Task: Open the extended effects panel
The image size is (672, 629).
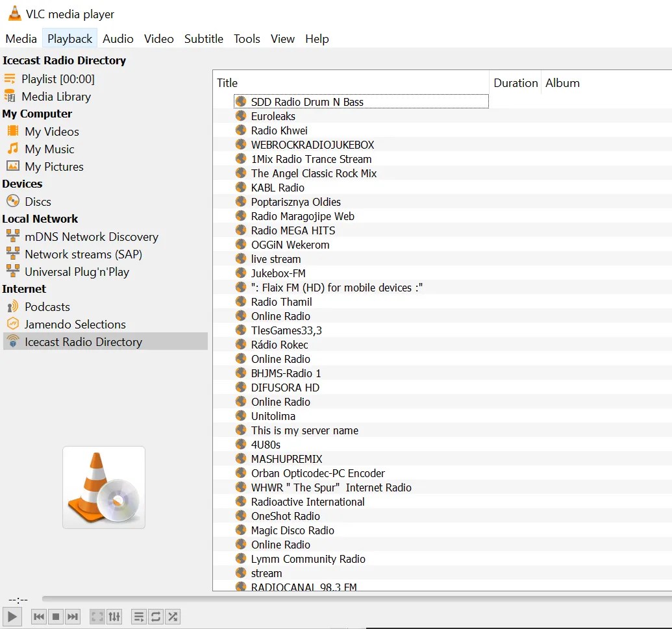Action: (114, 617)
